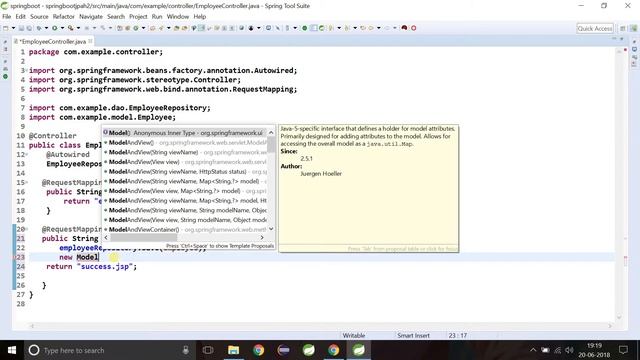The width and height of the screenshot is (640, 360).
Task: Collapse the method fold at line 15
Action: (27, 182)
